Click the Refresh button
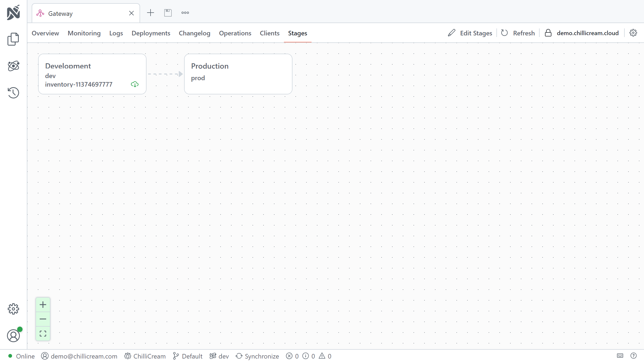Viewport: 644px width, 362px height. click(518, 33)
